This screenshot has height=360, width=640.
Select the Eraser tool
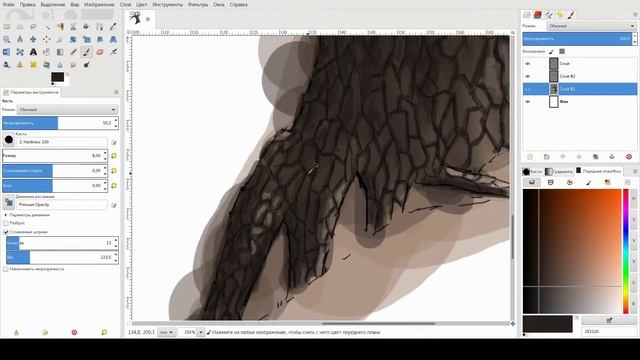100,52
